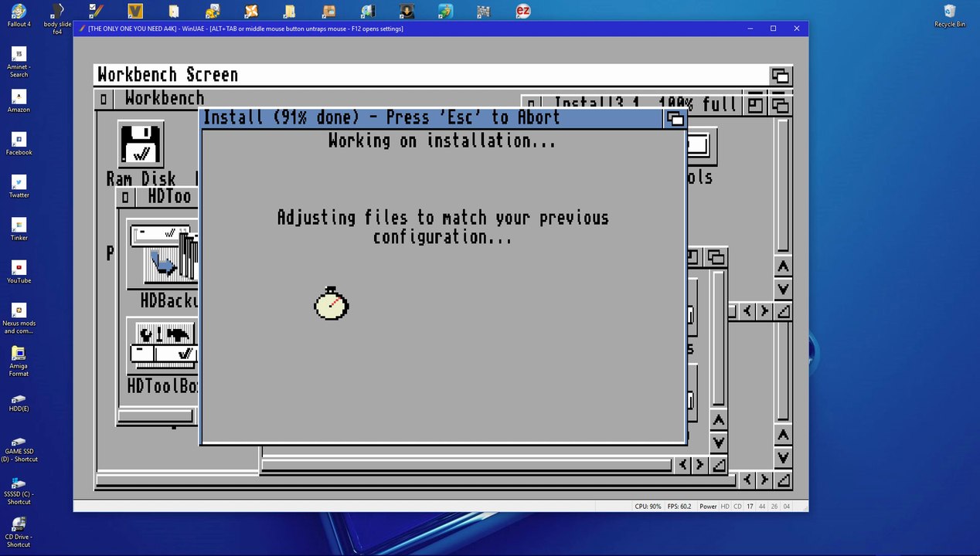The width and height of the screenshot is (980, 556).
Task: Click Install3.1 window's resize gadget
Action: [x=783, y=310]
